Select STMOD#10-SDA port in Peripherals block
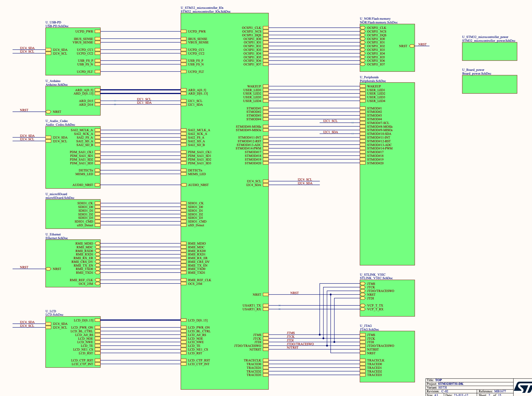This screenshot has height=396, width=532. click(363, 134)
